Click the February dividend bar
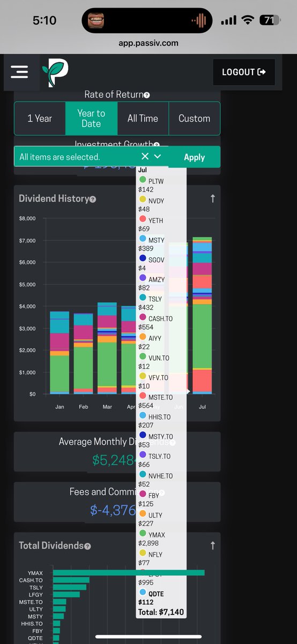 point(83,354)
